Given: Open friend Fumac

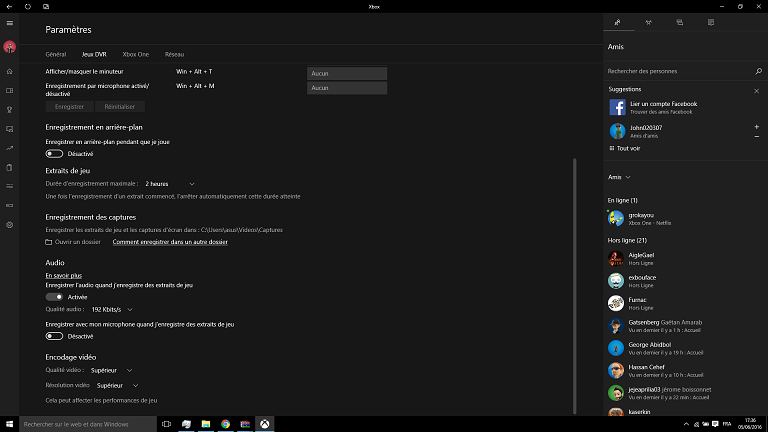Looking at the screenshot, I should point(685,304).
